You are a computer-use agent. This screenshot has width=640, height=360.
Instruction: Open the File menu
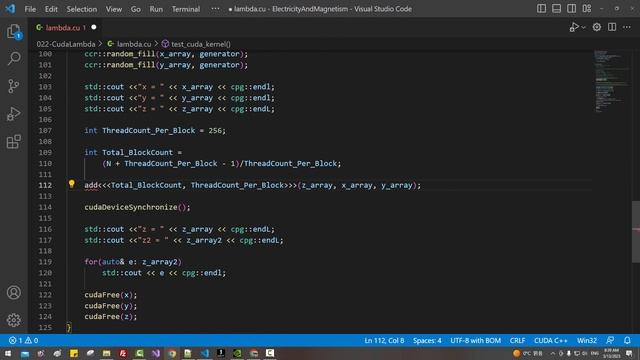coord(30,9)
